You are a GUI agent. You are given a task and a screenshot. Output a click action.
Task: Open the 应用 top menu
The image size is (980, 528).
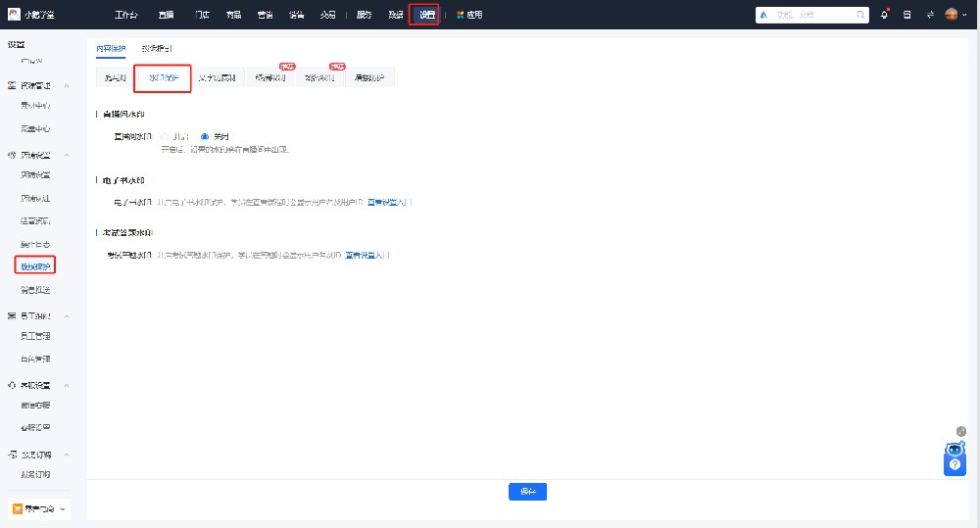point(474,15)
